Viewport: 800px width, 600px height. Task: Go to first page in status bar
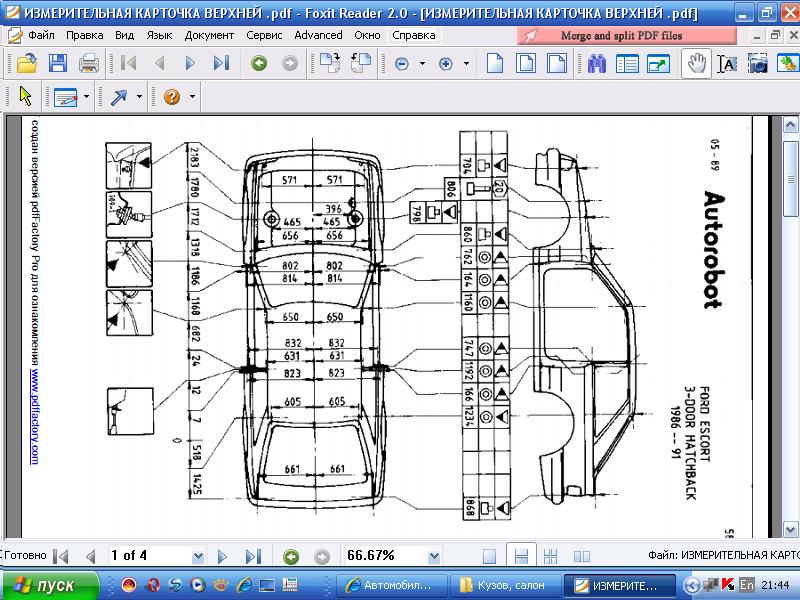coord(61,556)
